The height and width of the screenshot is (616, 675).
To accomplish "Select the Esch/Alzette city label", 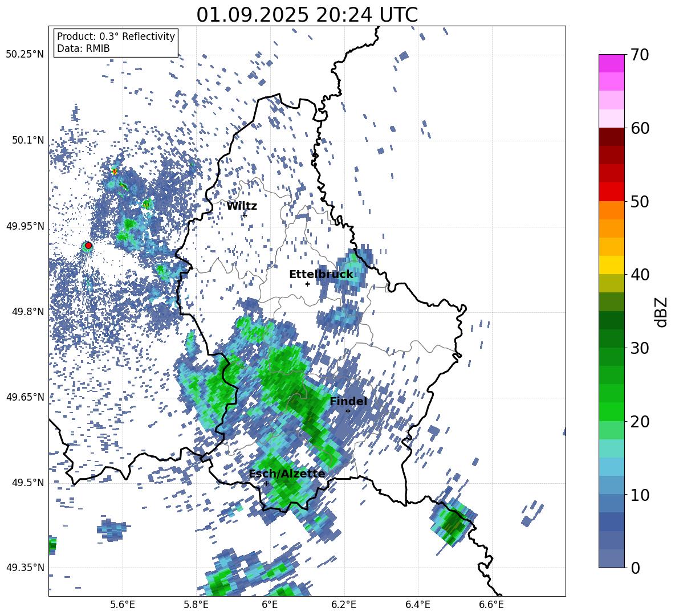I will pos(287,474).
